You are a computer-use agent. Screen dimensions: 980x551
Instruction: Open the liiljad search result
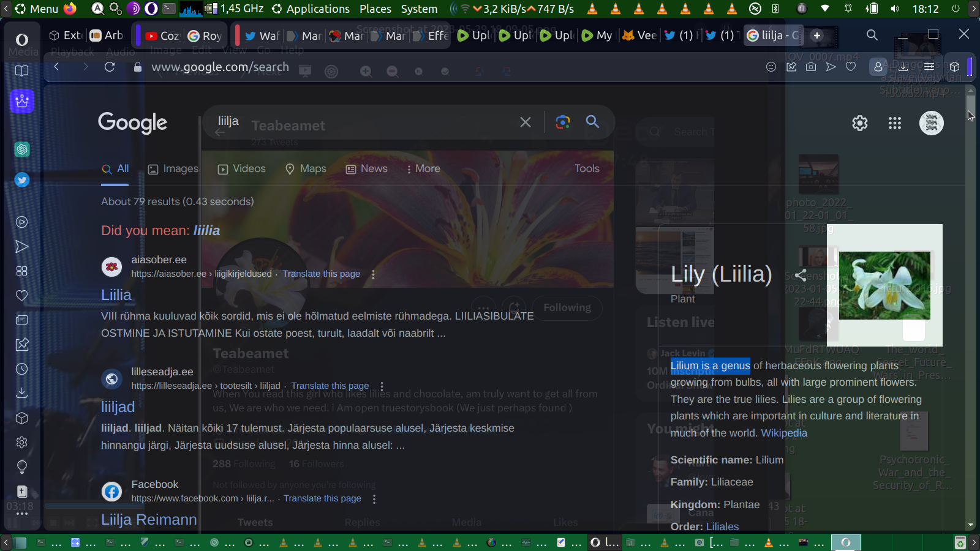pyautogui.click(x=118, y=407)
